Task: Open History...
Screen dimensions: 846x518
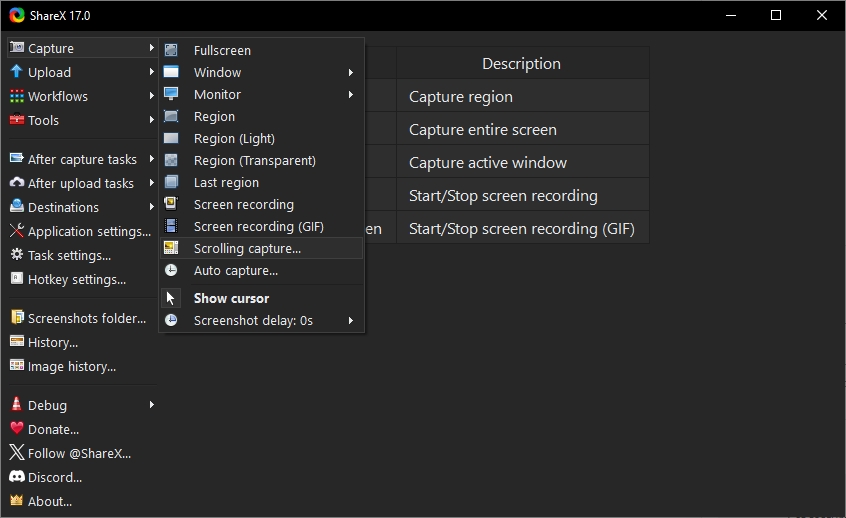Action: [82, 343]
